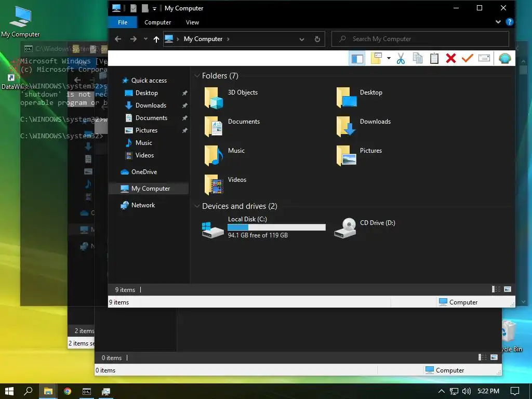Select Desktop in the navigation pane
The image size is (532, 399).
pos(146,93)
